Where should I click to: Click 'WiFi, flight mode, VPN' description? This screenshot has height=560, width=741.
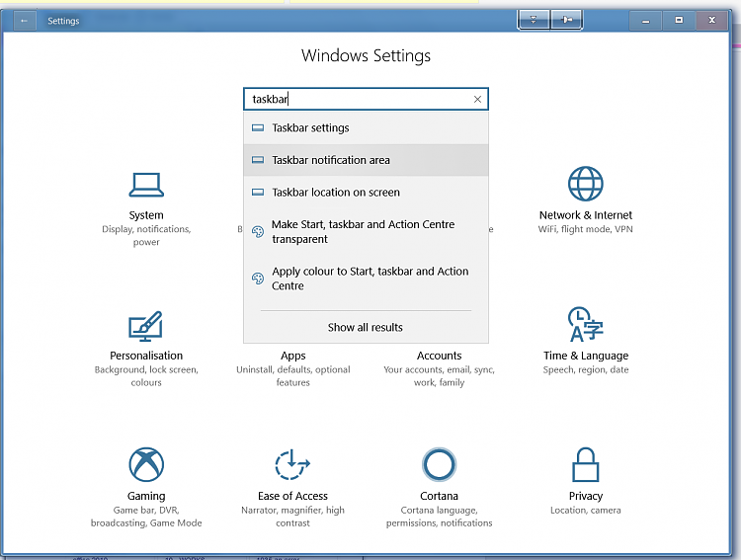point(586,229)
